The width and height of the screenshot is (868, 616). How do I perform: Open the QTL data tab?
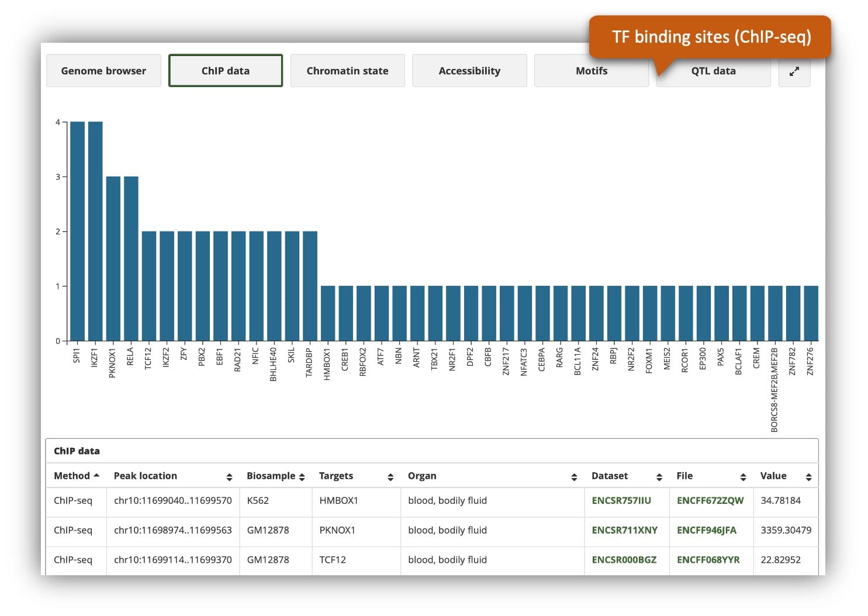click(713, 71)
